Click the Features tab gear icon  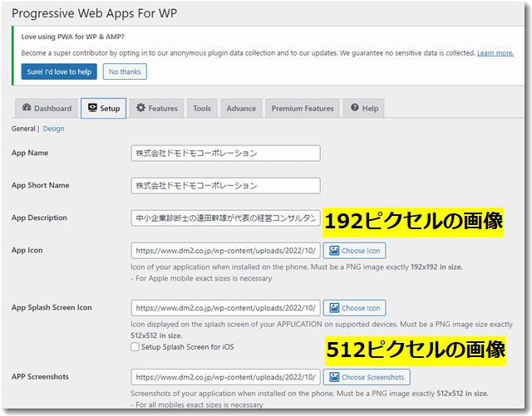[140, 107]
